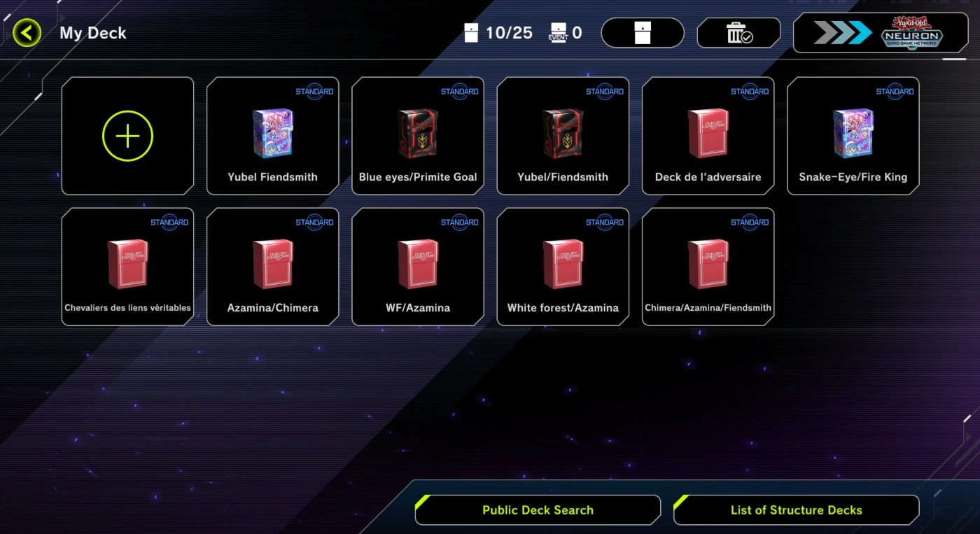The width and height of the screenshot is (980, 534).
Task: Open the deck box view button
Action: (643, 33)
